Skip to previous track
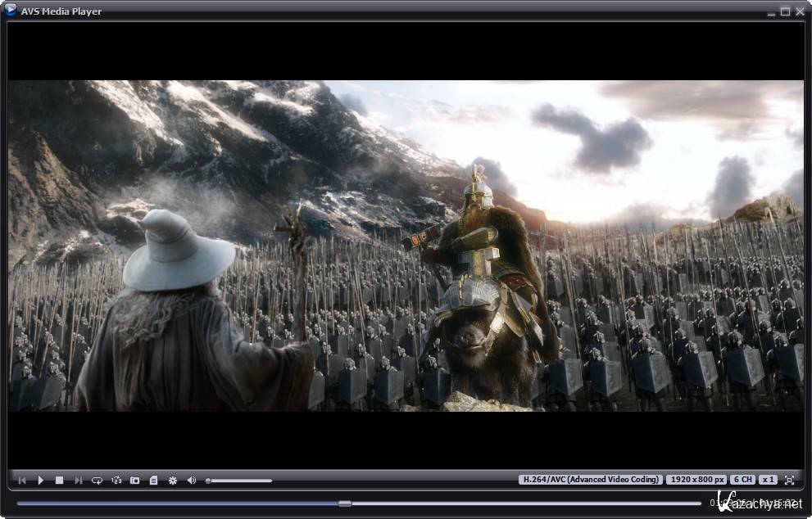Screen dimensions: 812x519 click(22, 481)
